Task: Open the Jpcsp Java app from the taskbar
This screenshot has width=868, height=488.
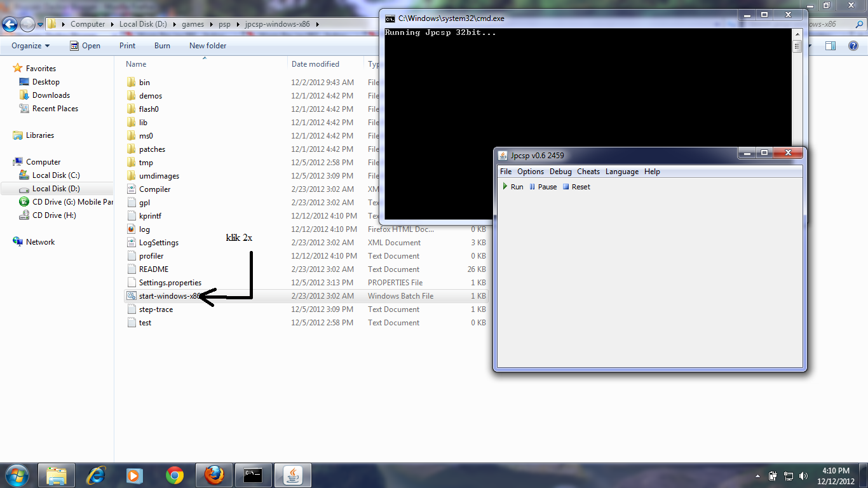Action: [293, 475]
